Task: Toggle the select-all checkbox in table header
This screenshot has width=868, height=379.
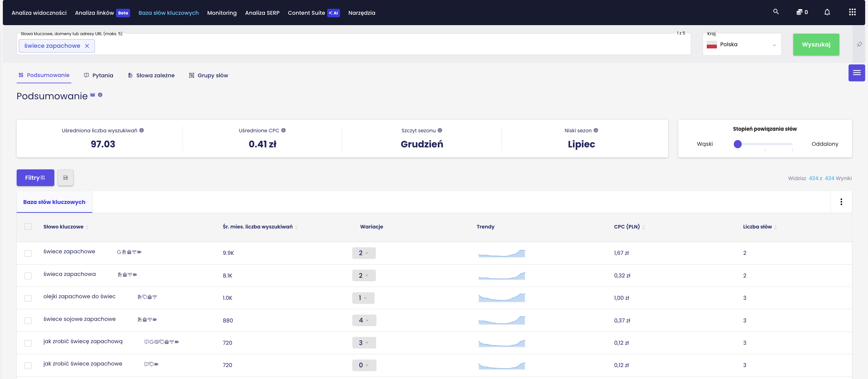Action: tap(28, 226)
